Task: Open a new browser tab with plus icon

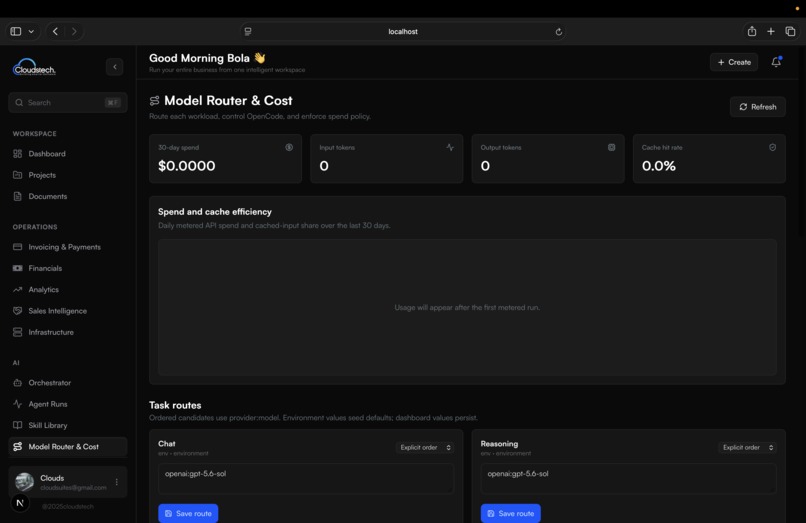Action: point(771,31)
